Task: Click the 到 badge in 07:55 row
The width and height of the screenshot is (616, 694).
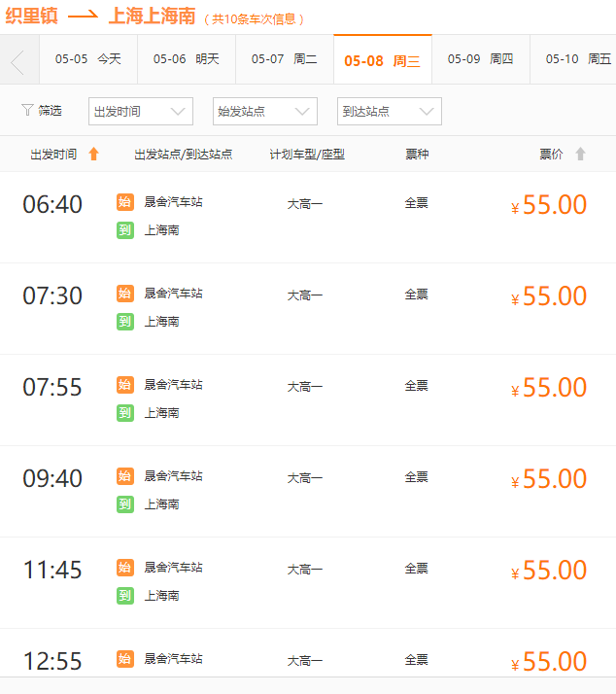Action: 125,413
